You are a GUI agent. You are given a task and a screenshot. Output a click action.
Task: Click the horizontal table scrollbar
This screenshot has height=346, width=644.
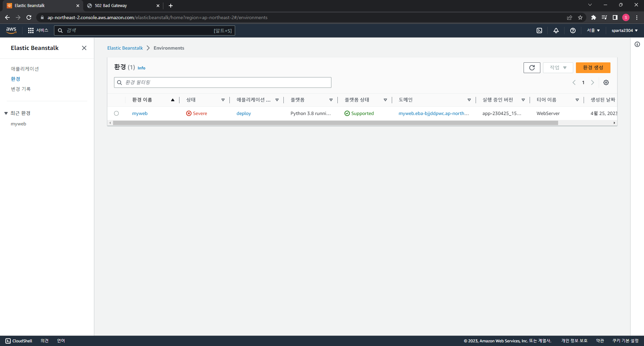point(335,123)
